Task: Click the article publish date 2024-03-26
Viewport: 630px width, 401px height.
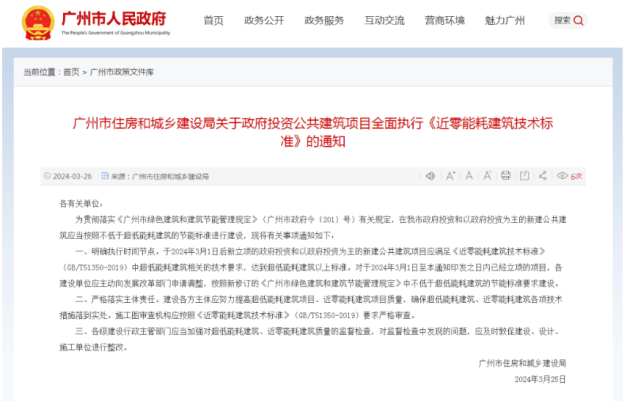Action: tap(72, 176)
